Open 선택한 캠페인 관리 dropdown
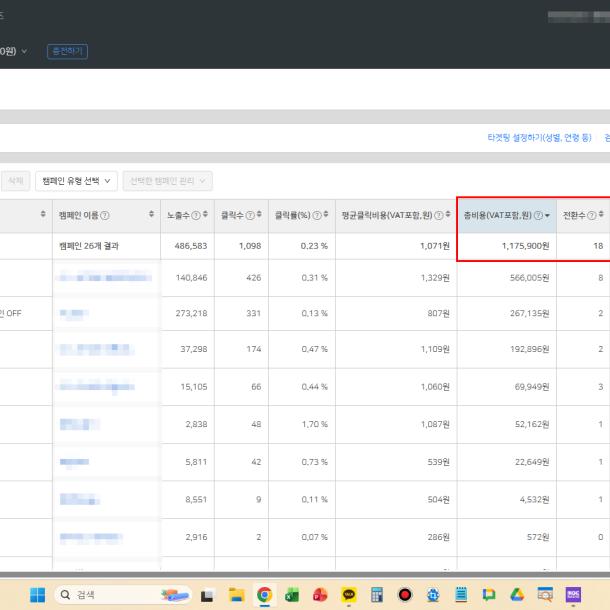610x610 pixels. coord(168,181)
